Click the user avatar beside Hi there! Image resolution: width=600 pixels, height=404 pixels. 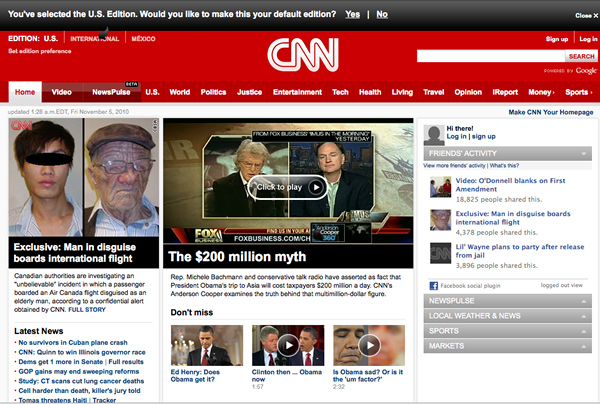click(434, 135)
